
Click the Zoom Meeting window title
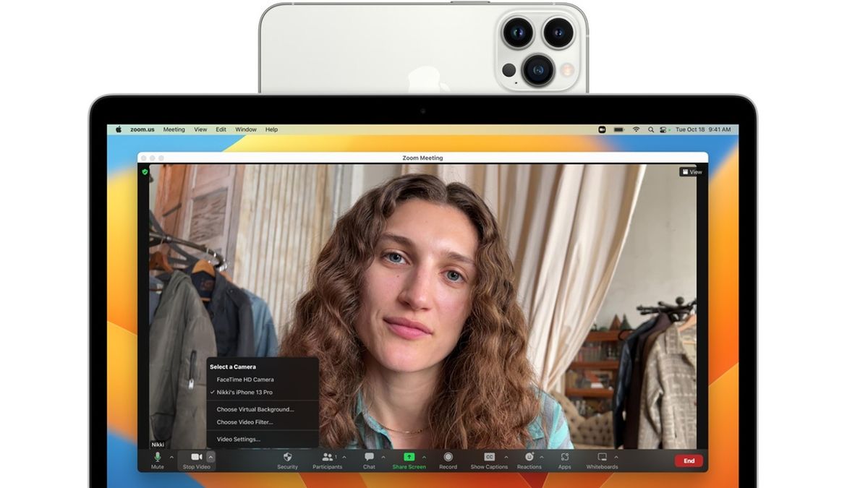click(x=422, y=158)
